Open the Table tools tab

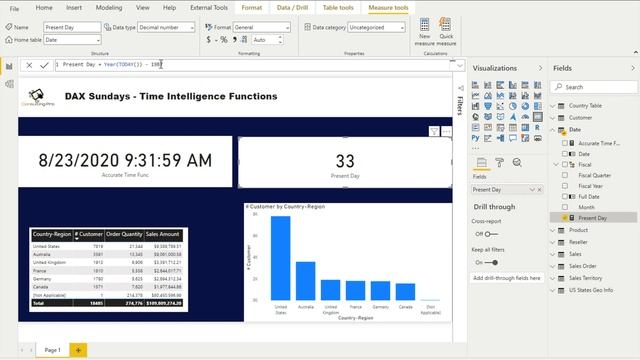338,8
